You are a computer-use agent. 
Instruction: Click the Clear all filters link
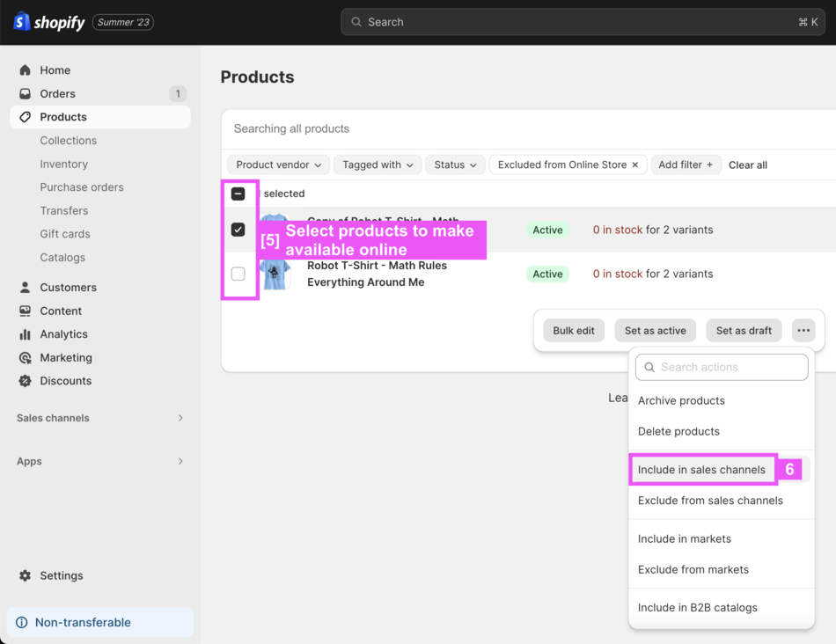748,165
